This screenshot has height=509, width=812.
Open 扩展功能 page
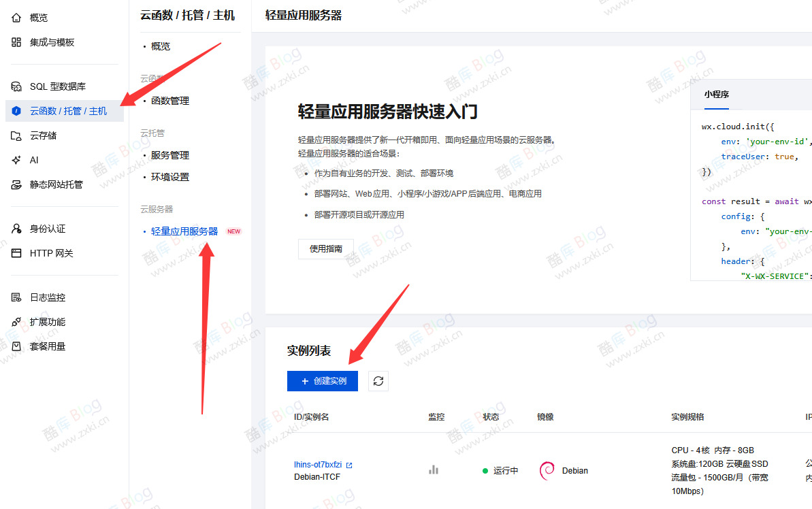(x=47, y=322)
